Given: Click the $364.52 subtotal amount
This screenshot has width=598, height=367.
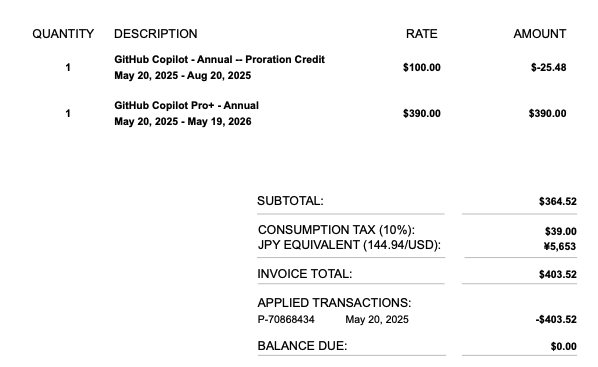Looking at the screenshot, I should click(x=558, y=201).
